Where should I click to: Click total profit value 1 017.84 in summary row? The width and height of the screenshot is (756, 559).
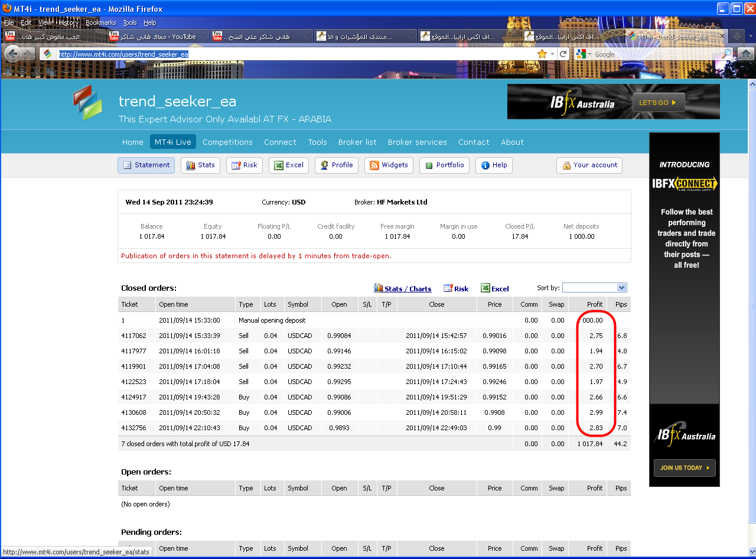tap(590, 444)
